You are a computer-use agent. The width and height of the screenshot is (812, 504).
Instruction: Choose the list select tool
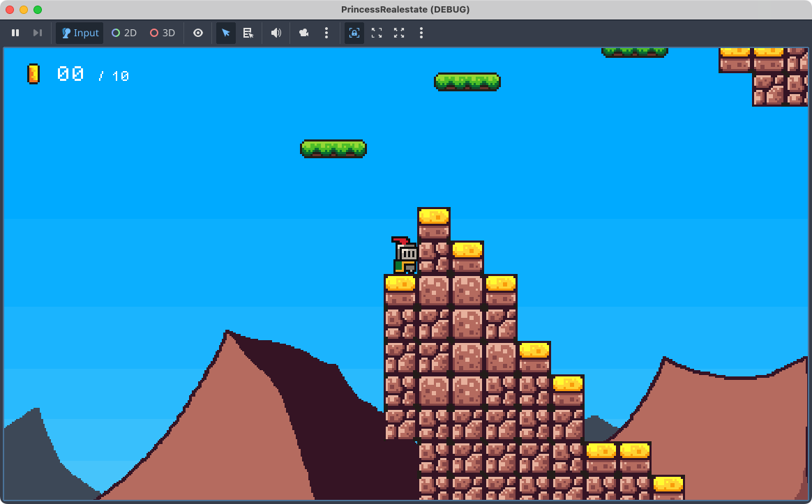(x=248, y=33)
